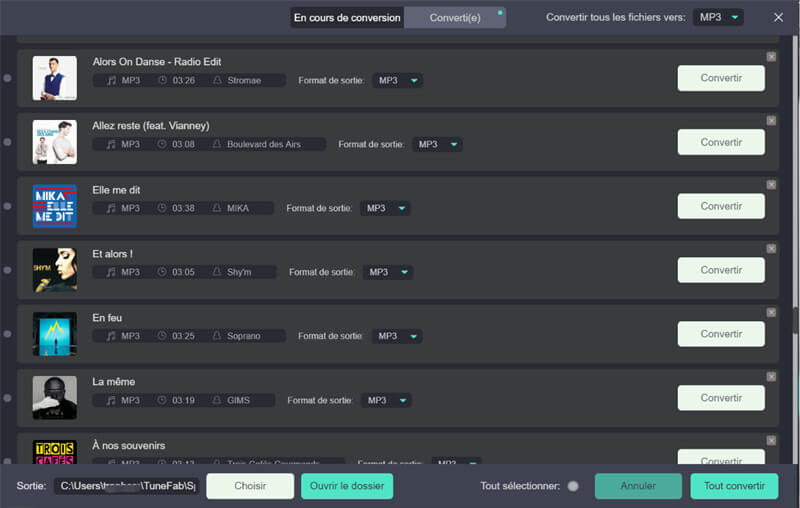This screenshot has height=508, width=800.
Task: Remove En feu track with the X icon
Action: (771, 313)
